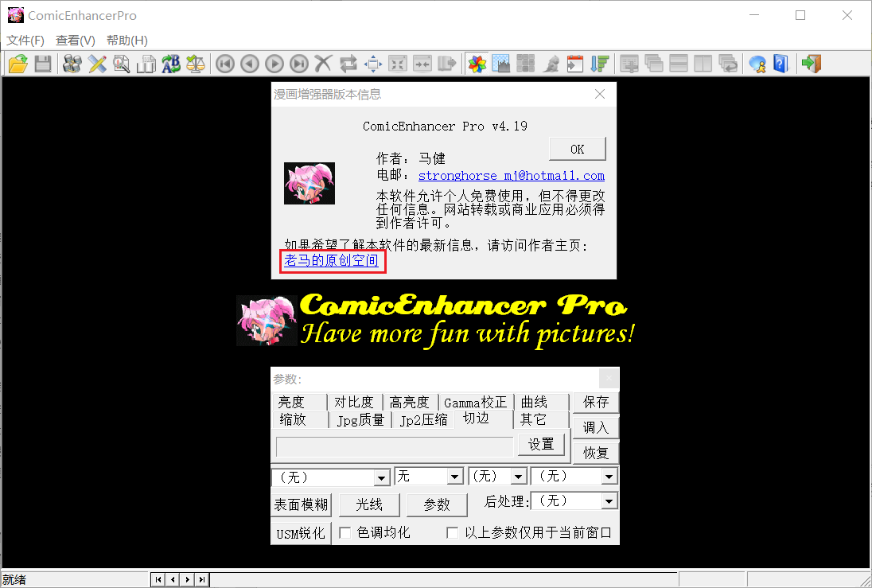Click the 恢复 button
The width and height of the screenshot is (872, 588).
pos(596,453)
